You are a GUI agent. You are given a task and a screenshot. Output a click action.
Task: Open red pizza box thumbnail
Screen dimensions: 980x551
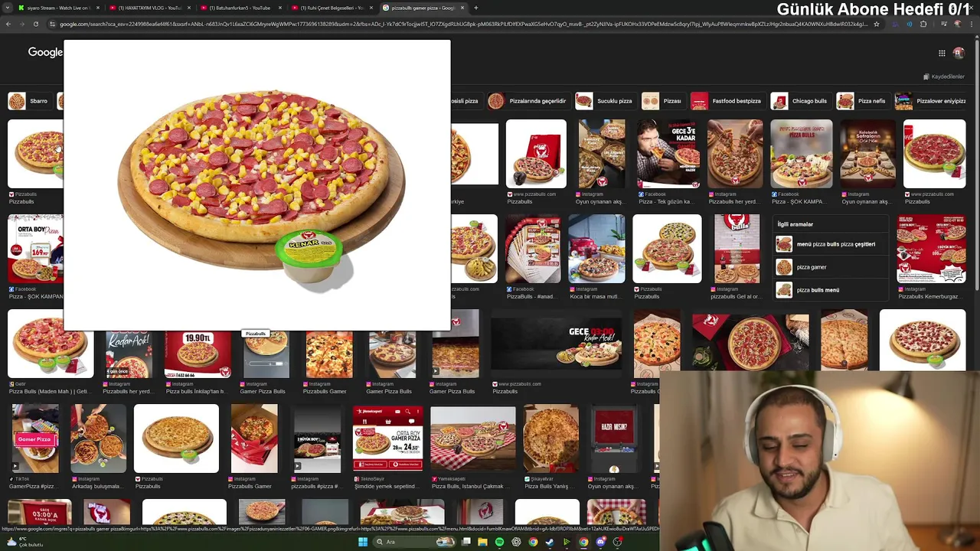pos(536,154)
